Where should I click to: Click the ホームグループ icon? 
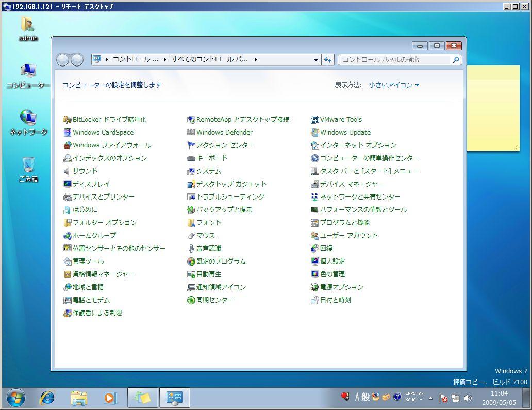tap(67, 236)
